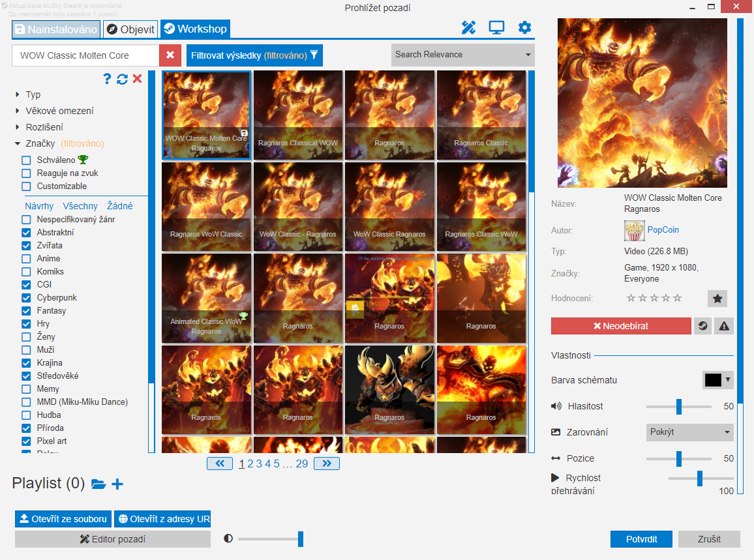Screen dimensions: 754x560
Task: Open the wallpaper in Steam Workshop icon
Action: [x=703, y=326]
